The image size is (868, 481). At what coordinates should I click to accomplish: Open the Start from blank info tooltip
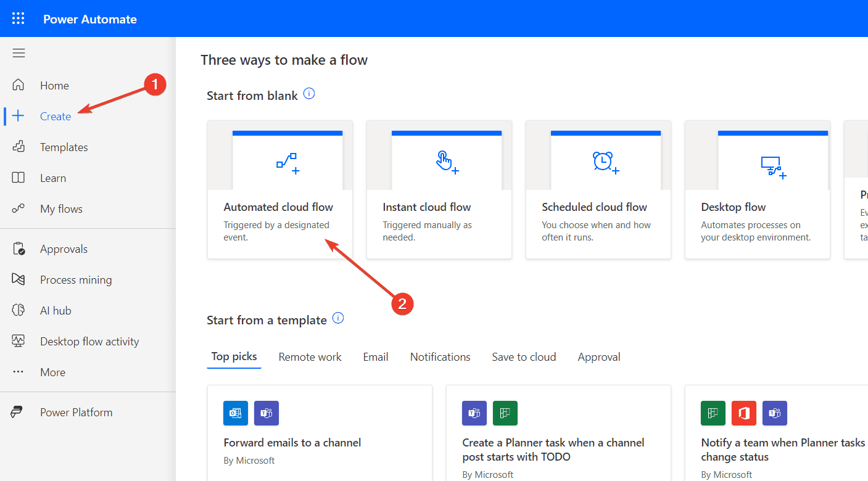tap(309, 93)
